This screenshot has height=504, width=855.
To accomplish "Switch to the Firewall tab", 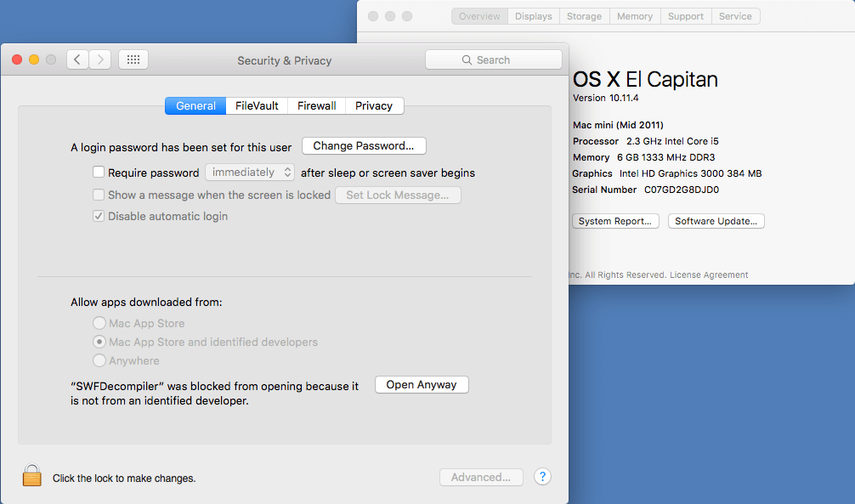I will click(317, 106).
